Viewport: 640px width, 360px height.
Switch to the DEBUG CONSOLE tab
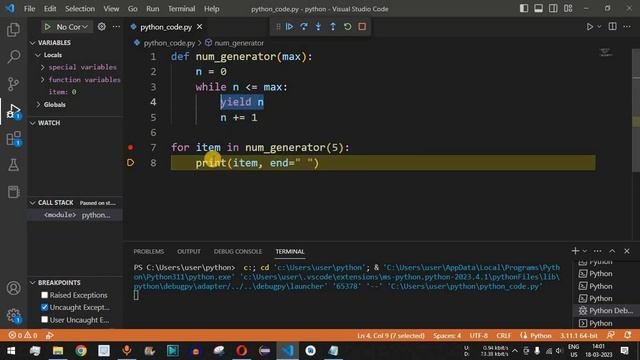(238, 251)
